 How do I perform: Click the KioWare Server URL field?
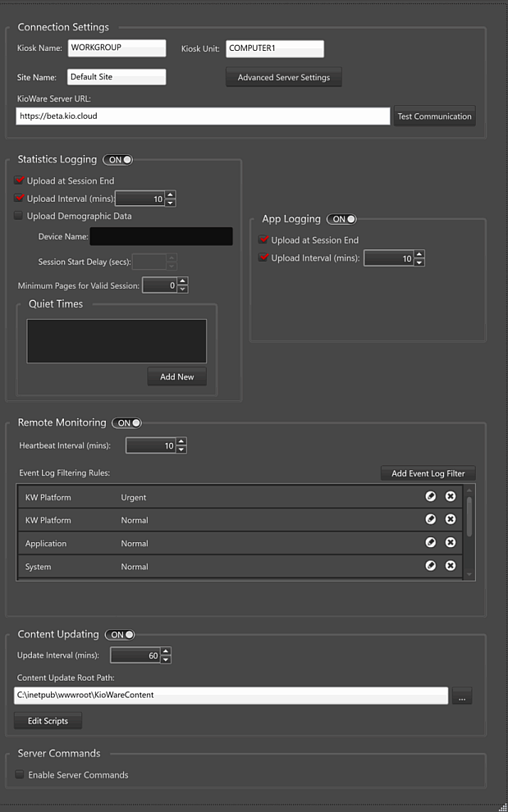[203, 116]
